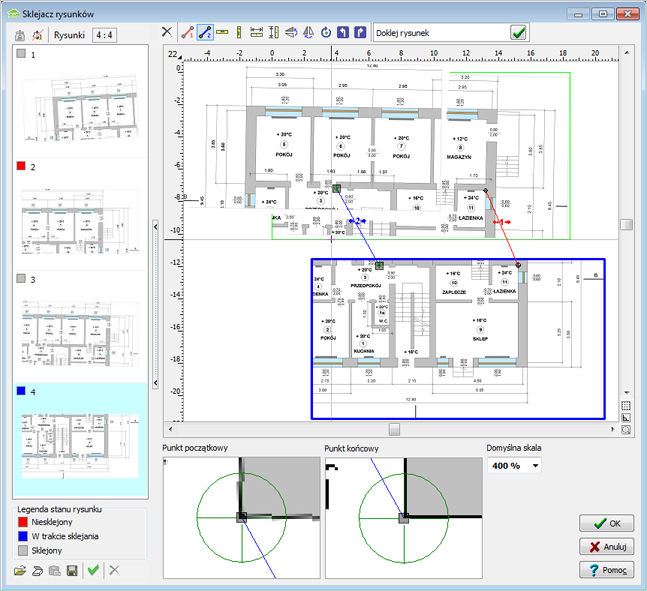
Task: Click the red line end node in lower drawing
Action: click(518, 265)
